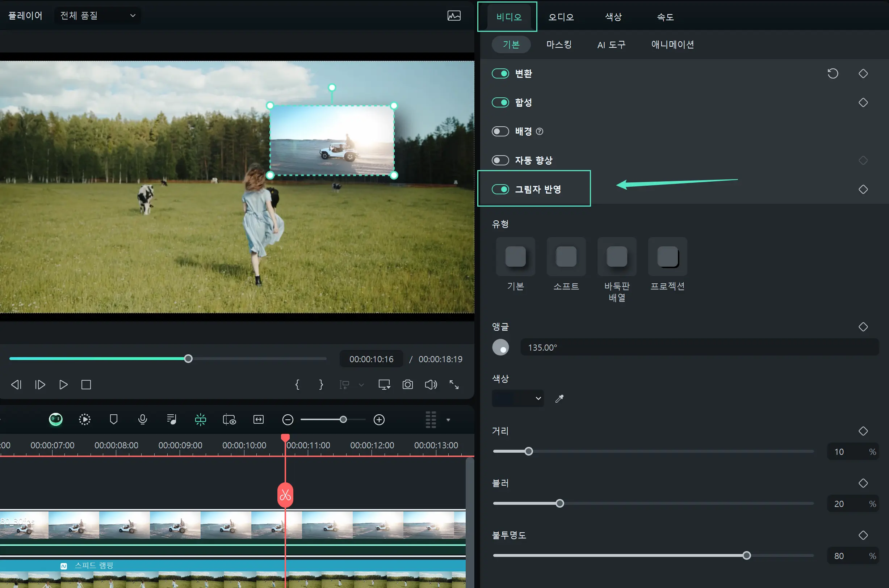Set the mark-in point brace
The width and height of the screenshot is (889, 588).
pos(297,385)
